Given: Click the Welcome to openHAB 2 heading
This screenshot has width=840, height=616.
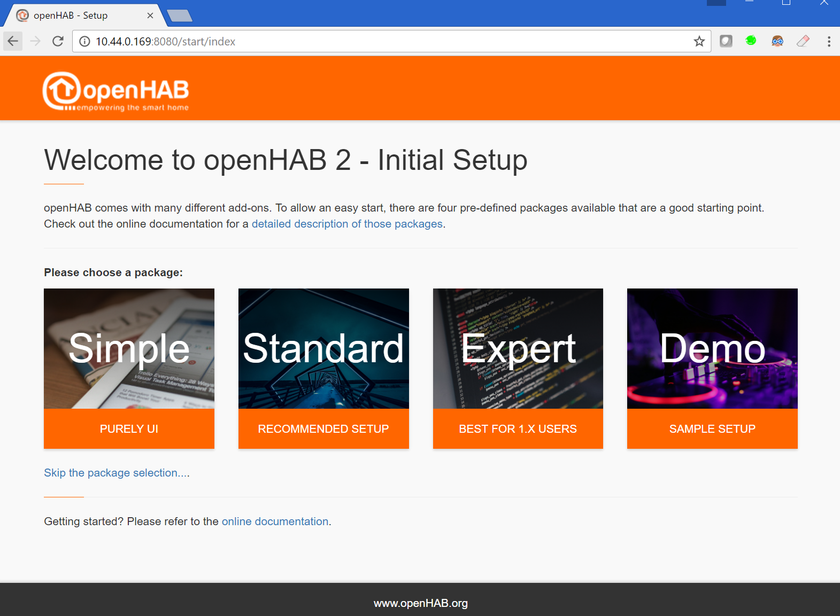Looking at the screenshot, I should (286, 160).
